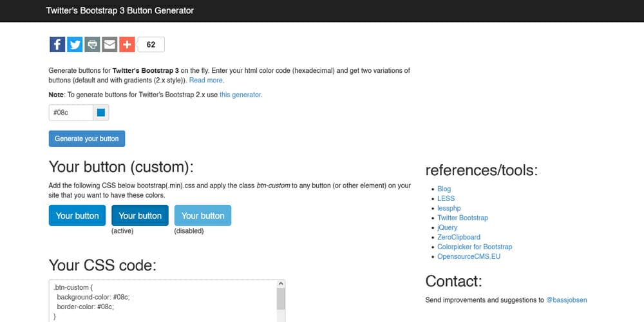This screenshot has width=644, height=322.
Task: Share via the email envelope icon
Action: [x=109, y=44]
